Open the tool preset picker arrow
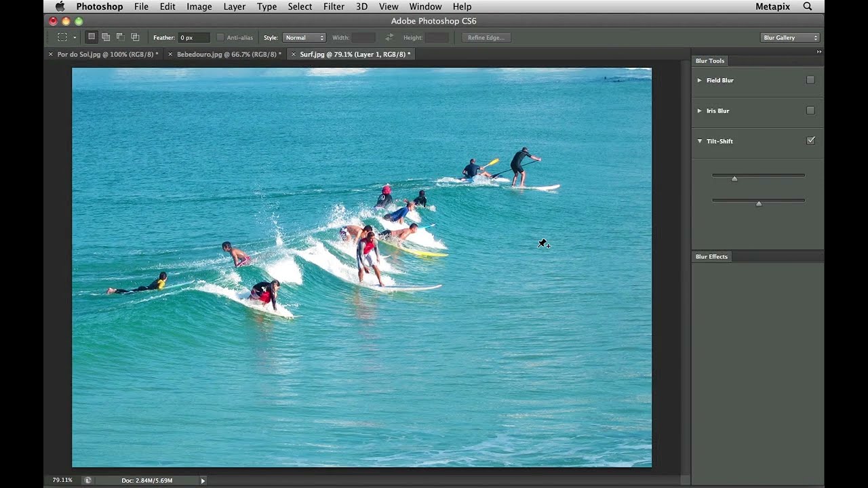The image size is (868, 488). point(75,37)
